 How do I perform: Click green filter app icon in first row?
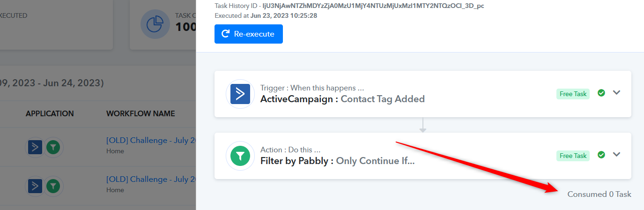coord(53,148)
